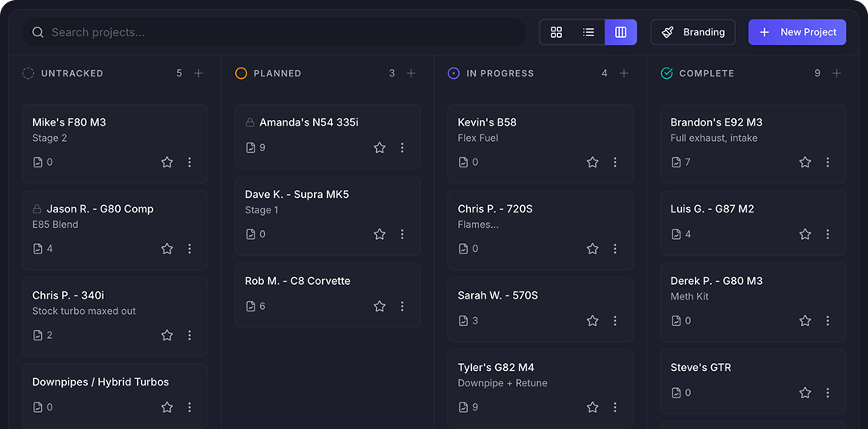Favorite the Chris P. - 340i project

167,335
